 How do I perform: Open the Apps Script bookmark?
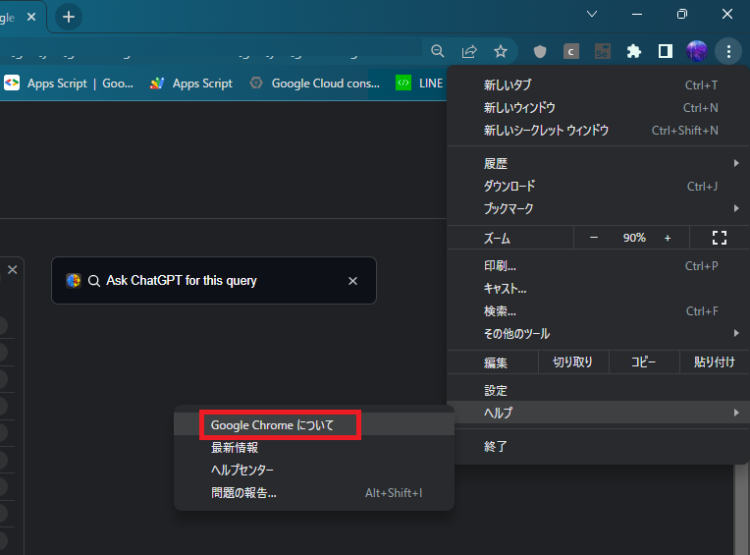pyautogui.click(x=191, y=83)
